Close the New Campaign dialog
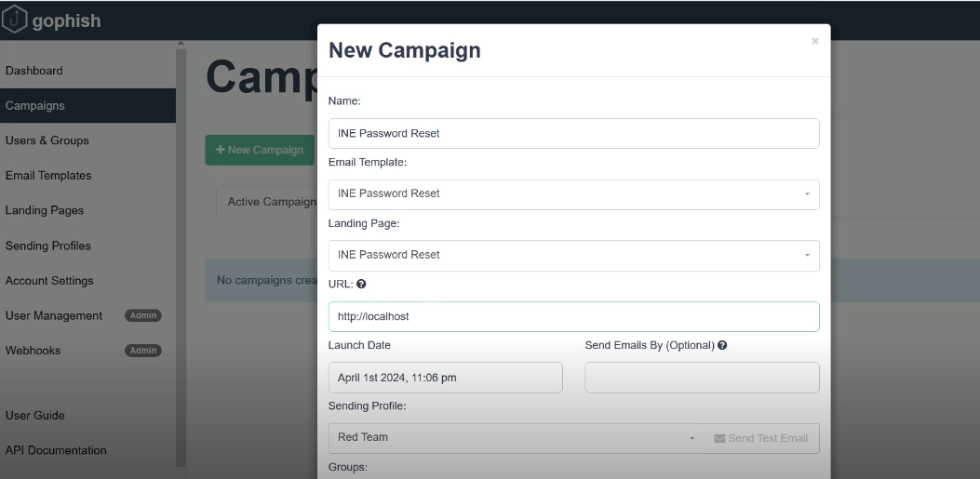Viewport: 980px width, 479px height. pos(815,41)
